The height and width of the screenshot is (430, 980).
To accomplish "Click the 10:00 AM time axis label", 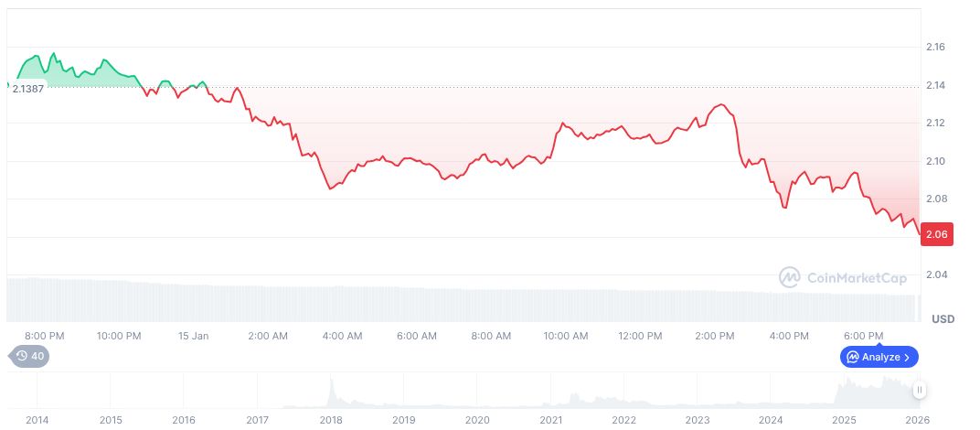I will pyautogui.click(x=566, y=336).
